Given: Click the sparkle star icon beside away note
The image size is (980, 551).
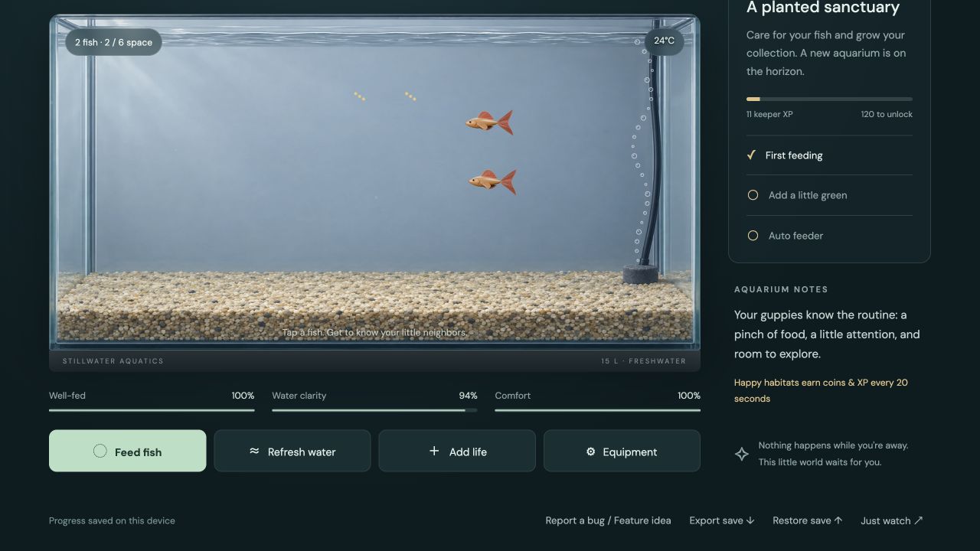Looking at the screenshot, I should (742, 454).
